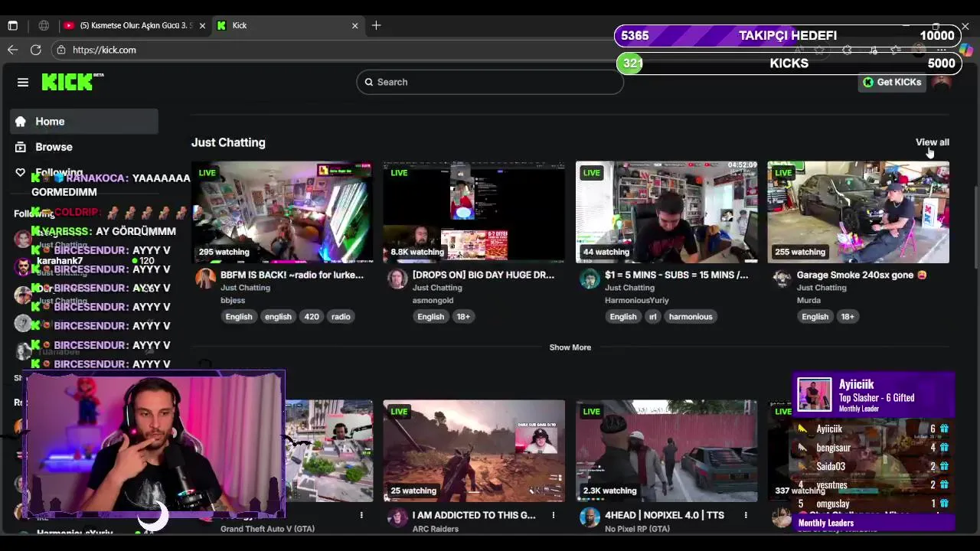The image size is (980, 551).
Task: Open the options dots for the ARC Raiders stream
Action: click(x=554, y=515)
